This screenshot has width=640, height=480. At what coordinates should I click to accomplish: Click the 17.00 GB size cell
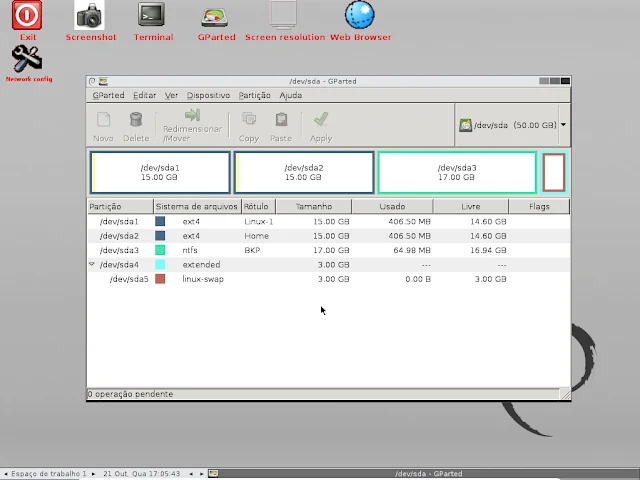tap(331, 250)
